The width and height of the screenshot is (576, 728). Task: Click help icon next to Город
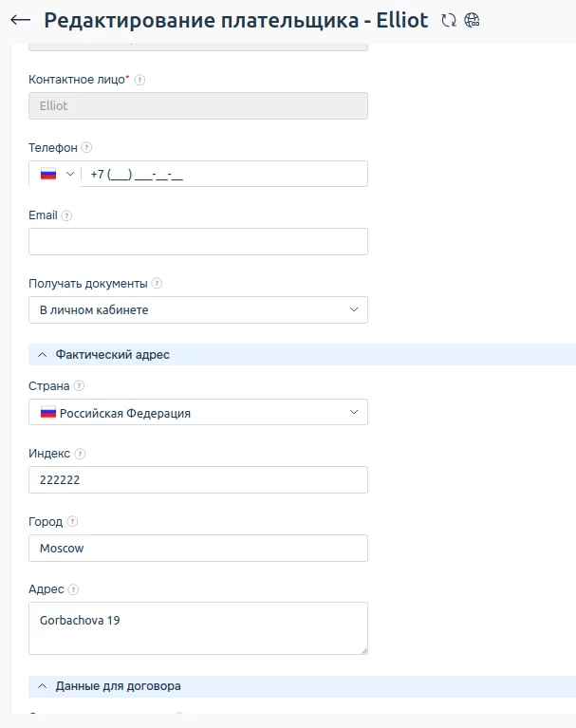(73, 521)
